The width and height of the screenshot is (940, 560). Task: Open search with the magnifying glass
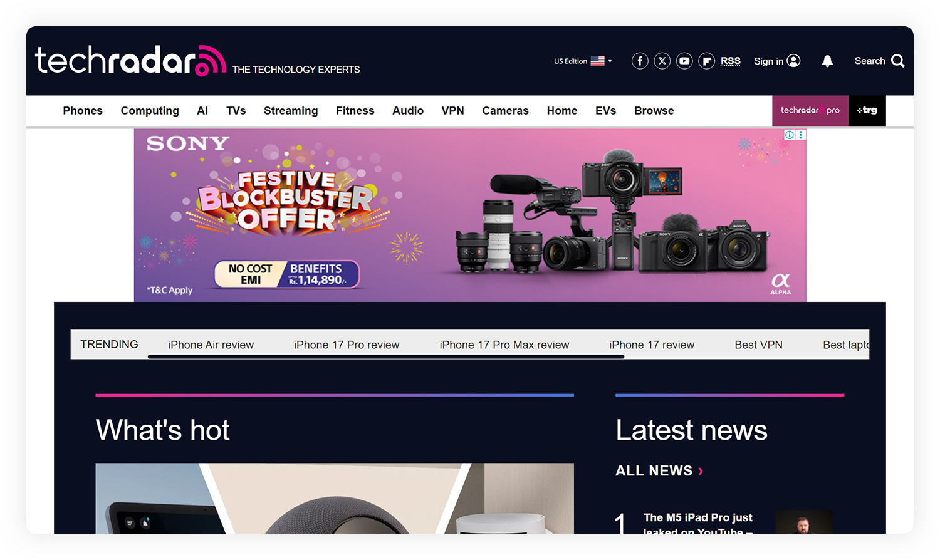[x=897, y=61]
